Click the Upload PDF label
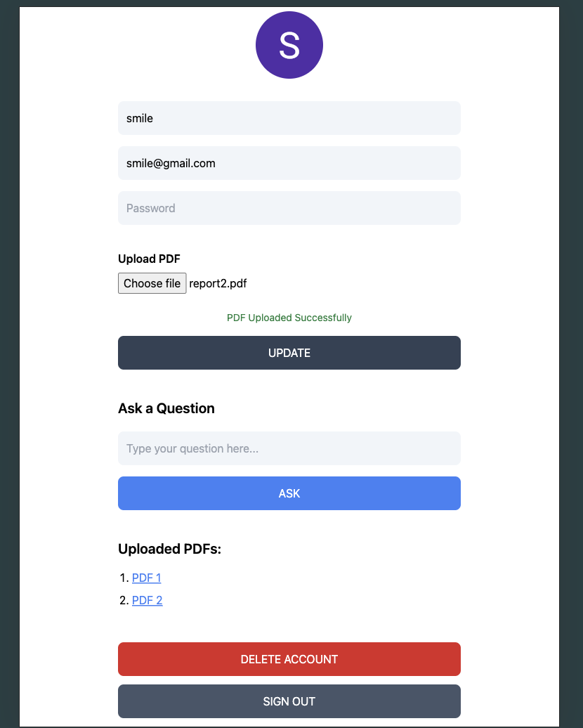The height and width of the screenshot is (728, 583). coord(149,259)
